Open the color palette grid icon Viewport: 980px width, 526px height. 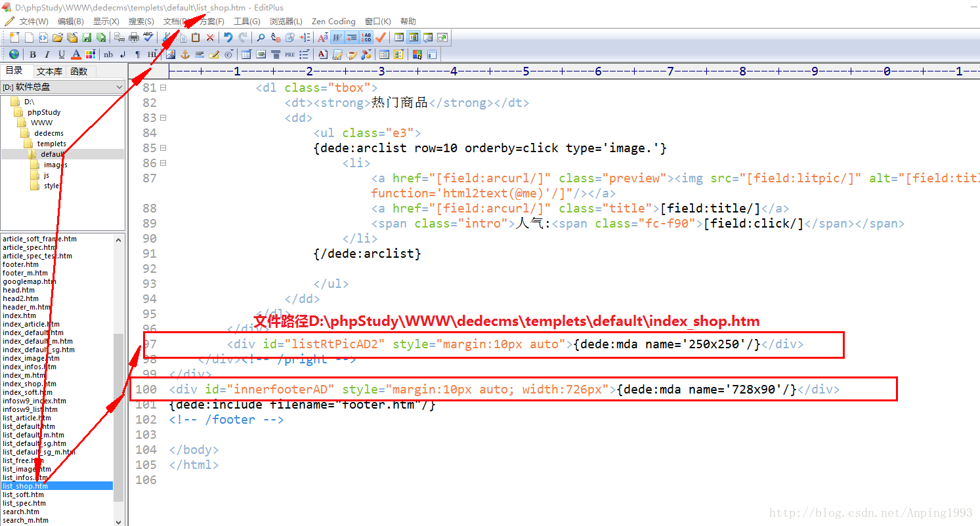click(91, 54)
